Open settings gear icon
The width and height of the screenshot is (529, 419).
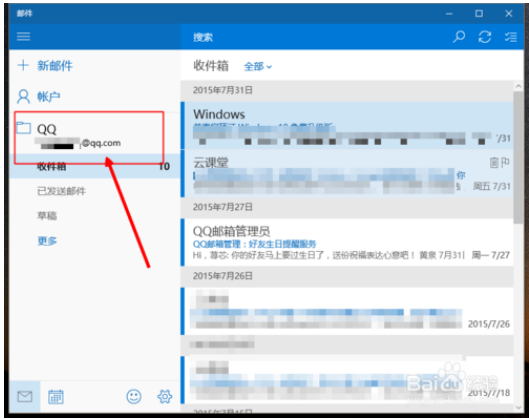(165, 397)
